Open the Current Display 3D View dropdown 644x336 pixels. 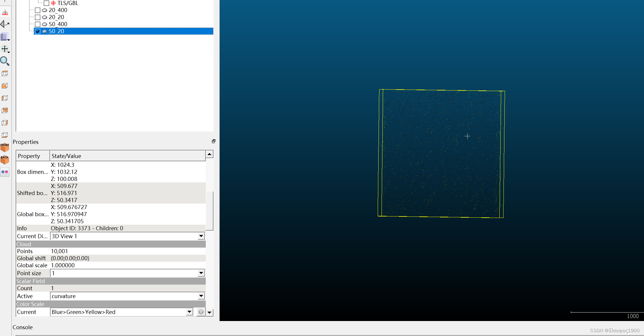(x=201, y=236)
